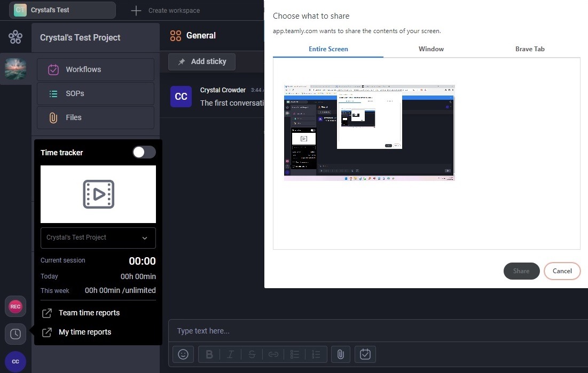Click the Teamly flower logo icon

pyautogui.click(x=15, y=37)
